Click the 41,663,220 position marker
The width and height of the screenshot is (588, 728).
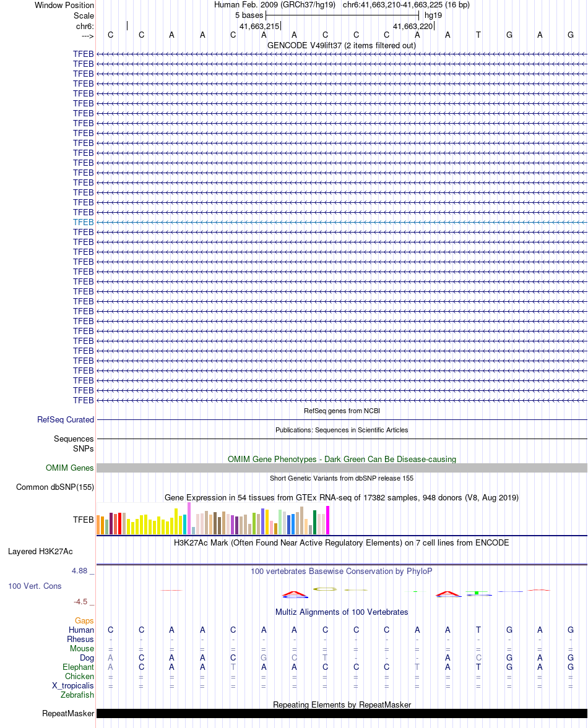pos(413,27)
